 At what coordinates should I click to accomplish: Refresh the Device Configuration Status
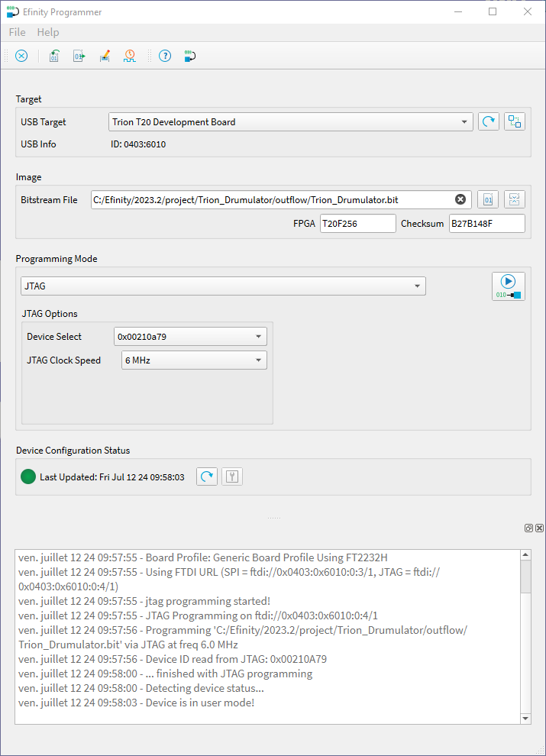point(207,477)
